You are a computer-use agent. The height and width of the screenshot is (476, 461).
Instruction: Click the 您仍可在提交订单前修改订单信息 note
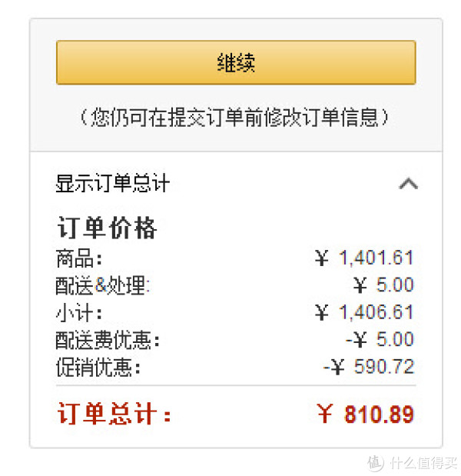click(235, 118)
